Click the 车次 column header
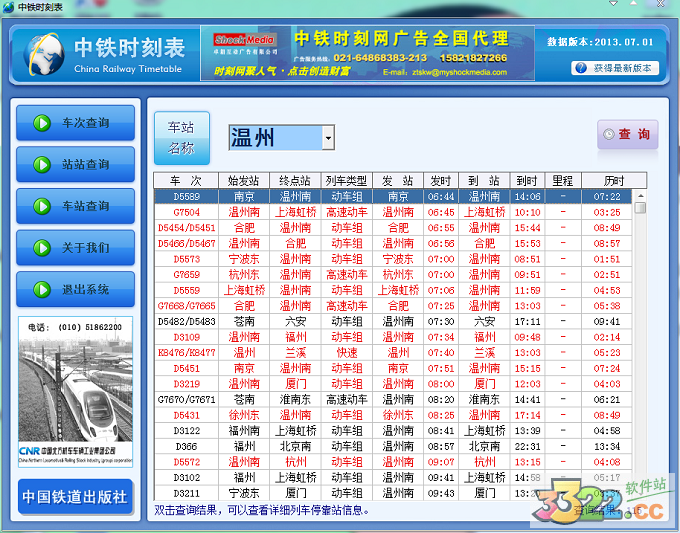Image resolution: width=680 pixels, height=533 pixels. pos(186,181)
